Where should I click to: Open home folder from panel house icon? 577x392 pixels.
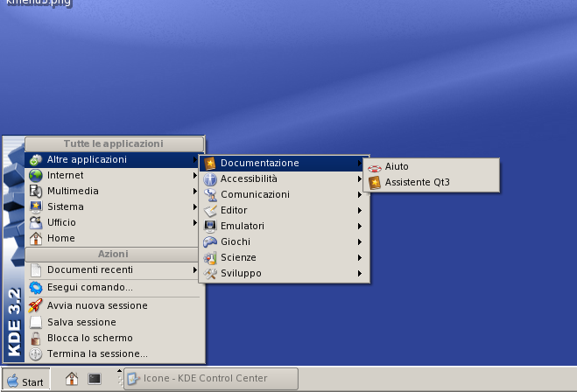pos(72,378)
